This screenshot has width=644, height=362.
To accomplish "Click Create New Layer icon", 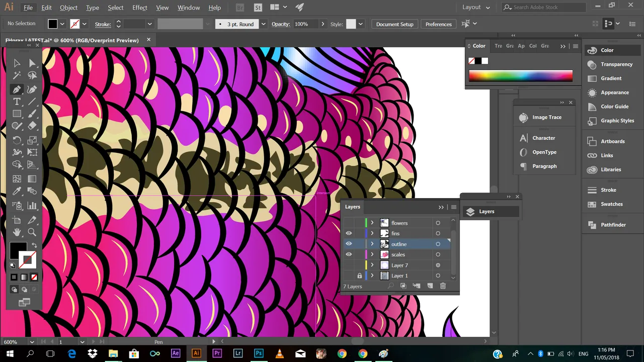I will tap(430, 286).
